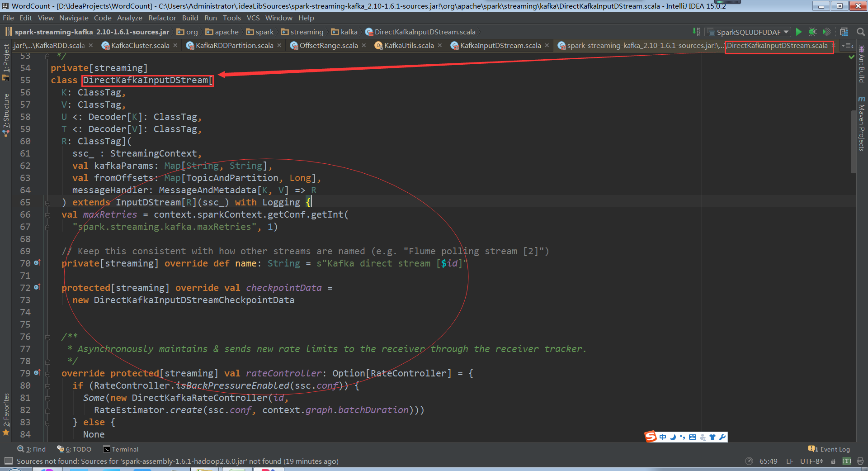Switch to the OffsetRange.scala tab
This screenshot has width=868, height=471.
coord(329,45)
